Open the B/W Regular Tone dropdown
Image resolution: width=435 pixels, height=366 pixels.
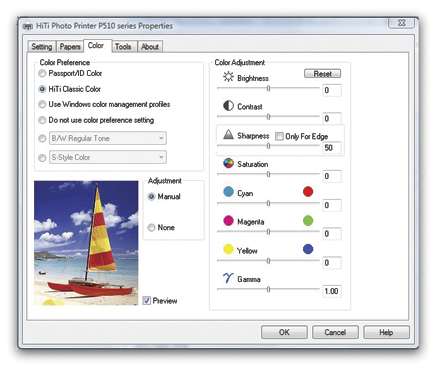click(x=108, y=138)
